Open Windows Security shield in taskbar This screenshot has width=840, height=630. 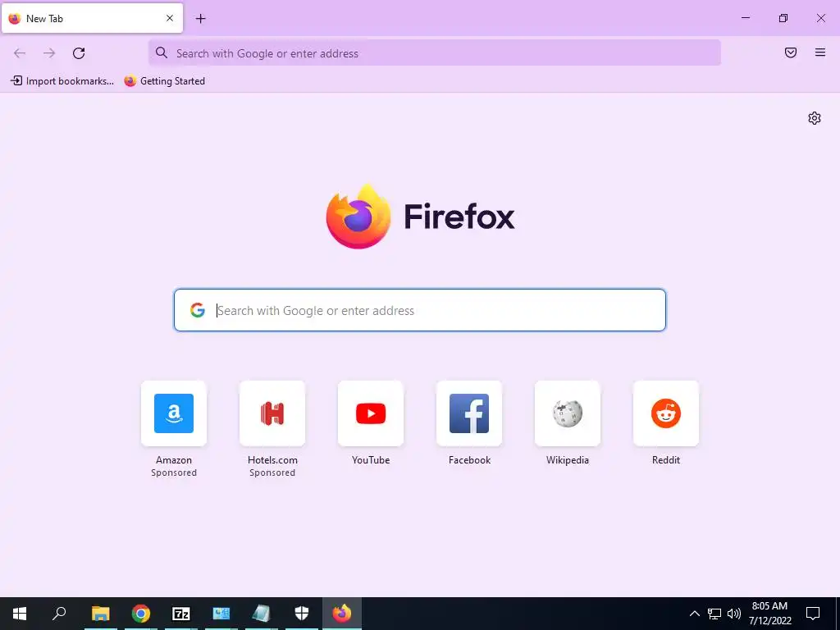[302, 614]
